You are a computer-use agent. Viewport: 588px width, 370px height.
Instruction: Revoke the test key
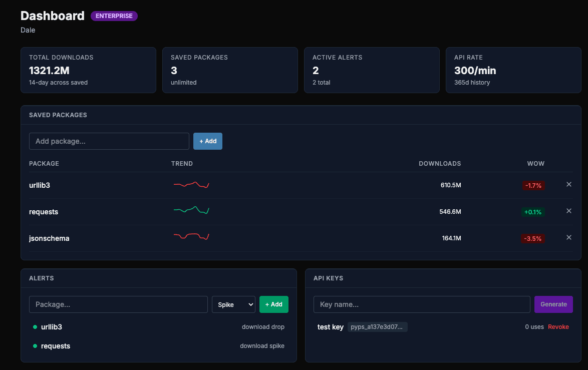pos(558,326)
